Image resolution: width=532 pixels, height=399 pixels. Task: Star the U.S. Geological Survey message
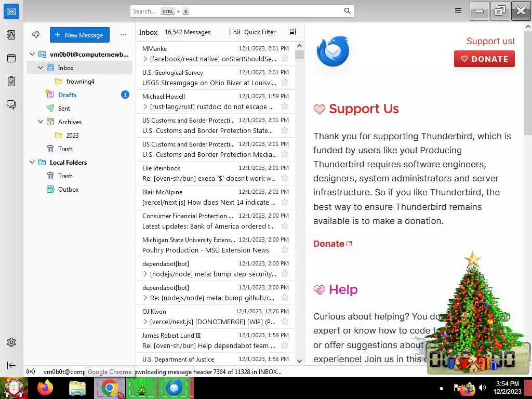pos(285,83)
